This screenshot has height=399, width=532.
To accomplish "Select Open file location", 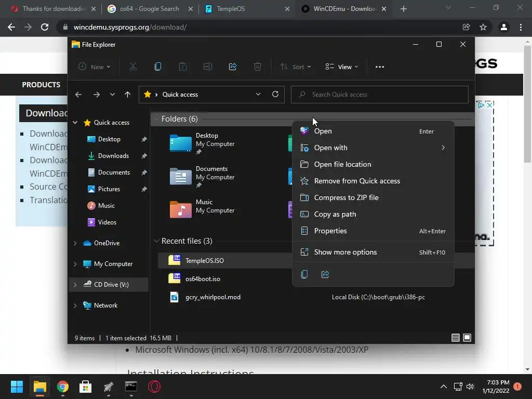I will (373, 164).
